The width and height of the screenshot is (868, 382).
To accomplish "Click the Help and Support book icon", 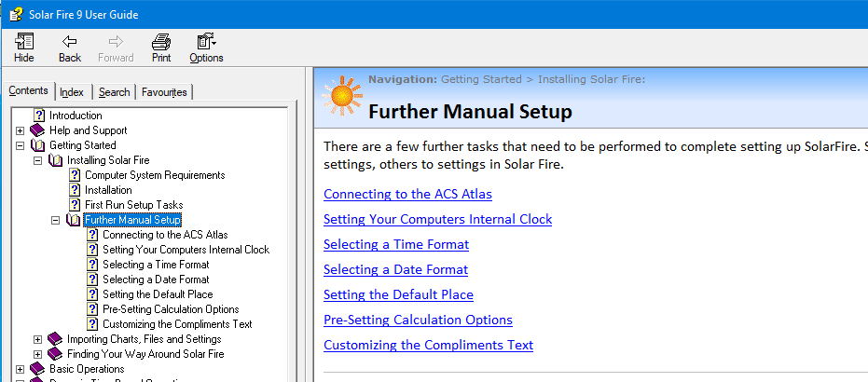I will (x=37, y=130).
